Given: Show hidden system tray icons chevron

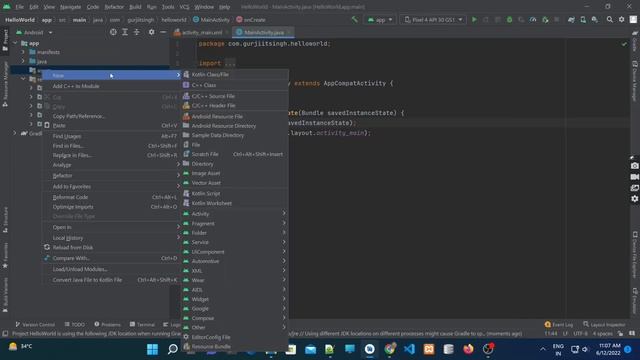Looking at the screenshot, I should click(x=542, y=349).
